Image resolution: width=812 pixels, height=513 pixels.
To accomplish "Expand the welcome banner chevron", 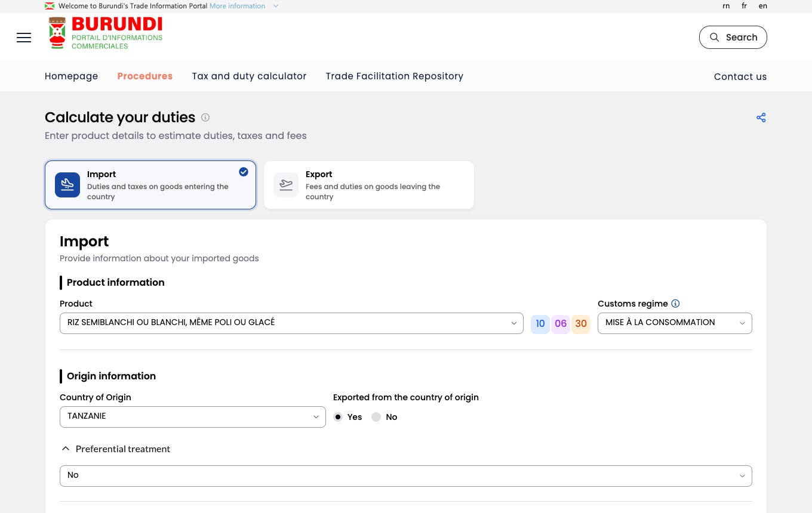I will click(x=276, y=6).
